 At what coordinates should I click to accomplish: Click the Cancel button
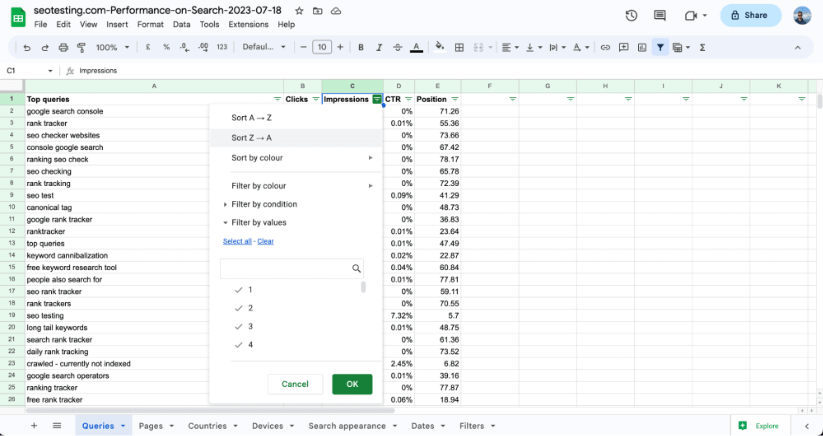tap(295, 384)
